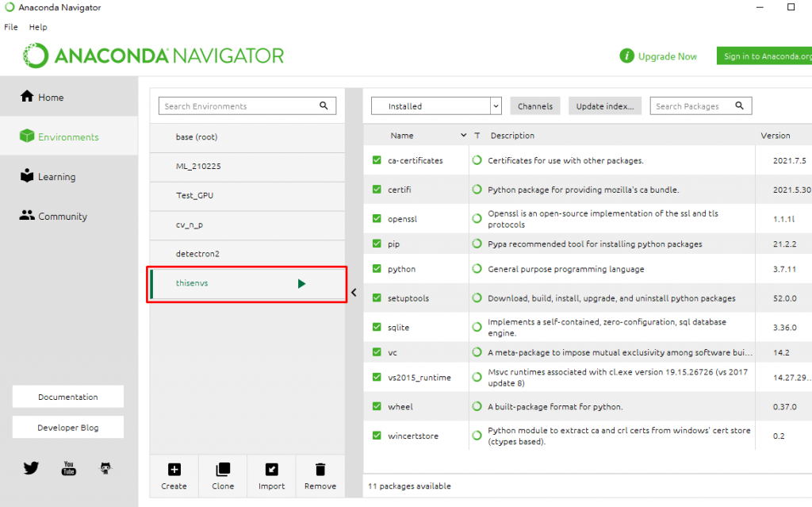Click the Create environment plus icon

point(174,469)
